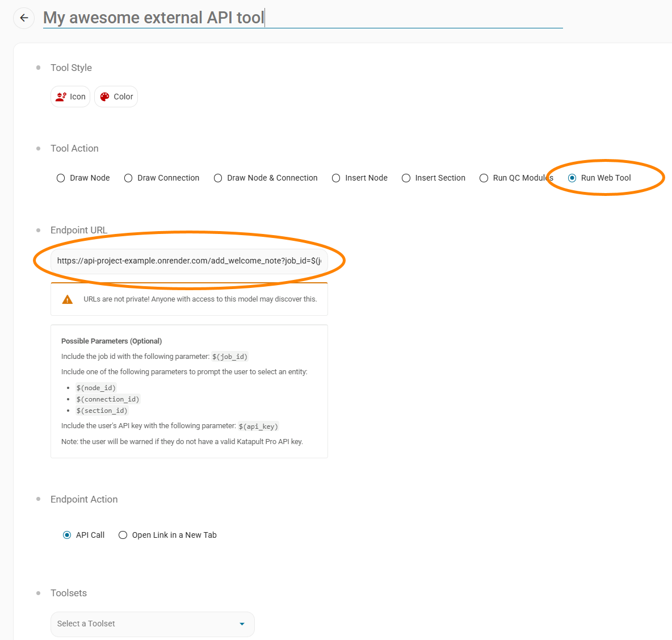
Task: Select Draw Connection tool action
Action: coord(128,178)
